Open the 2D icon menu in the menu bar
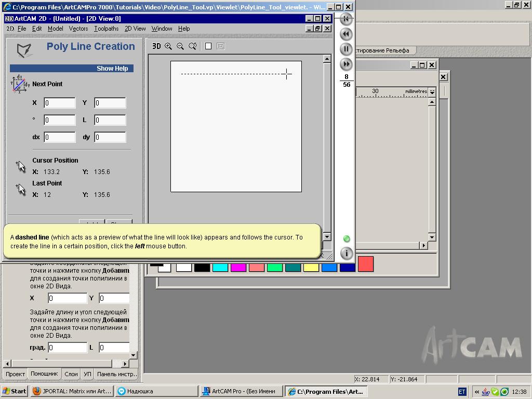The image size is (532, 399). click(10, 29)
